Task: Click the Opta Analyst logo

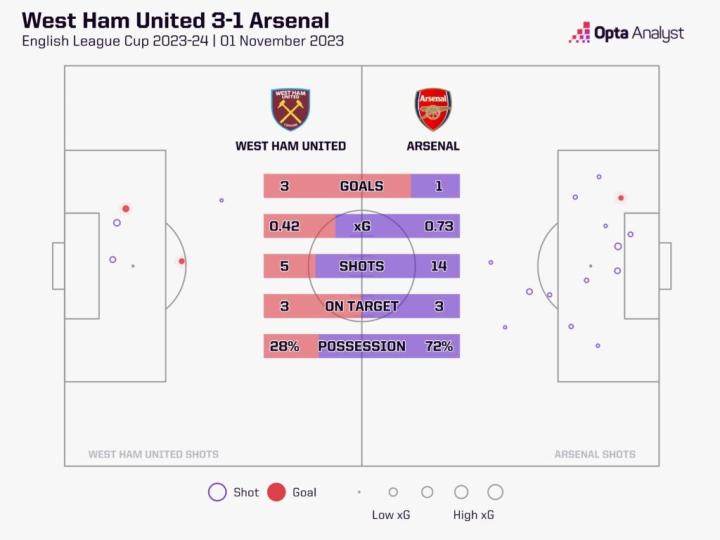Action: click(x=627, y=33)
